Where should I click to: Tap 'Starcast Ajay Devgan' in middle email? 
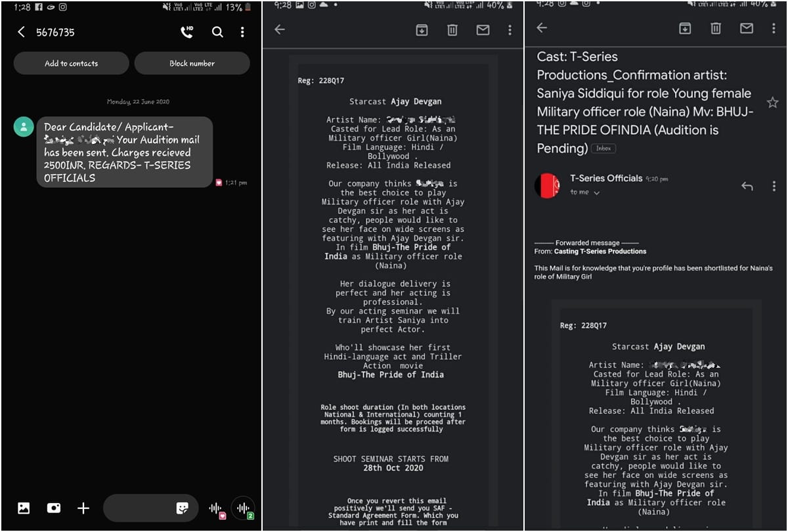point(395,102)
